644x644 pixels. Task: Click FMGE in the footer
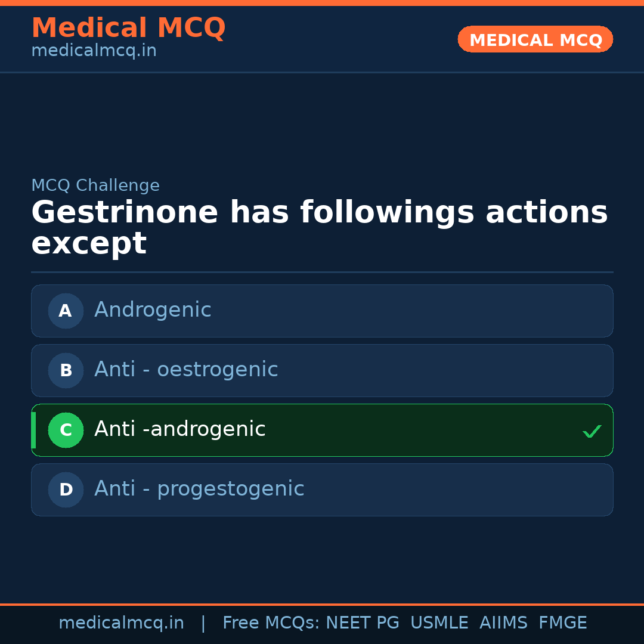(x=562, y=623)
